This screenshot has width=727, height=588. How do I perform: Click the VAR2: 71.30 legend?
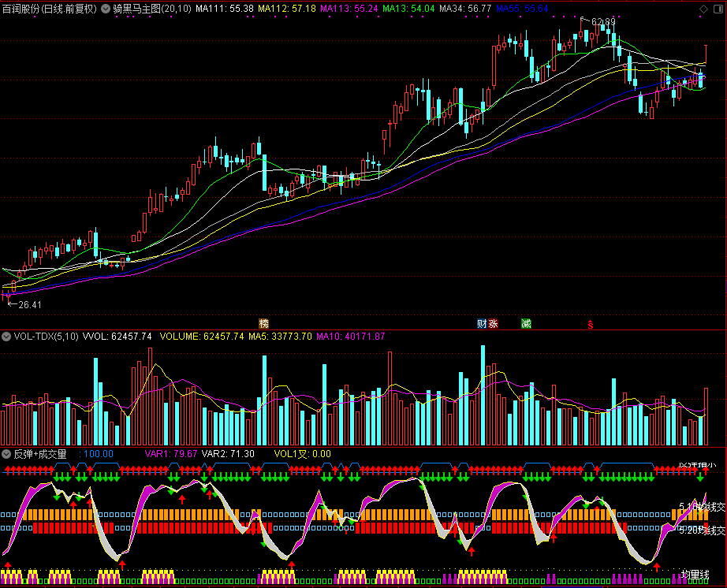[228, 454]
